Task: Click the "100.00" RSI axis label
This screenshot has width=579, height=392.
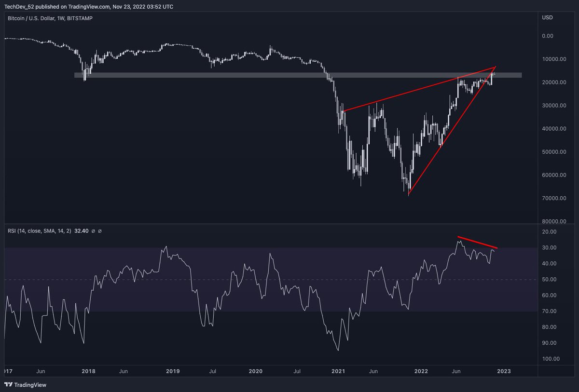Action: [x=551, y=359]
